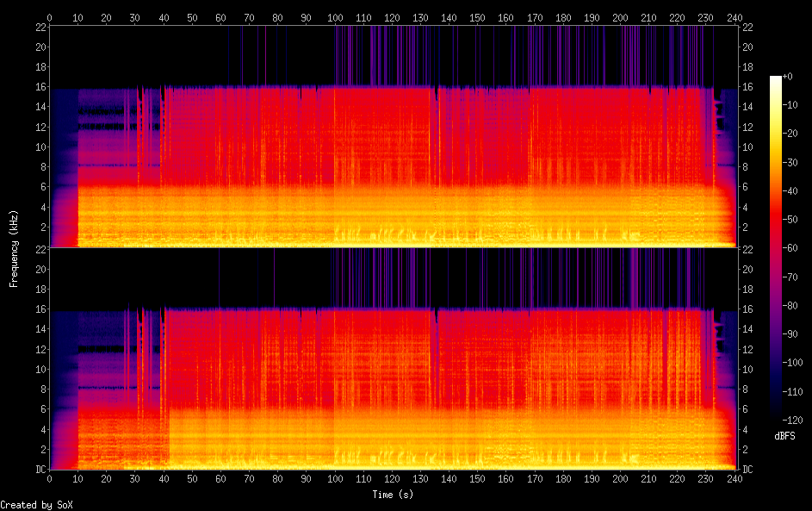Click the 100 tick on the top time axis

pyautogui.click(x=335, y=17)
